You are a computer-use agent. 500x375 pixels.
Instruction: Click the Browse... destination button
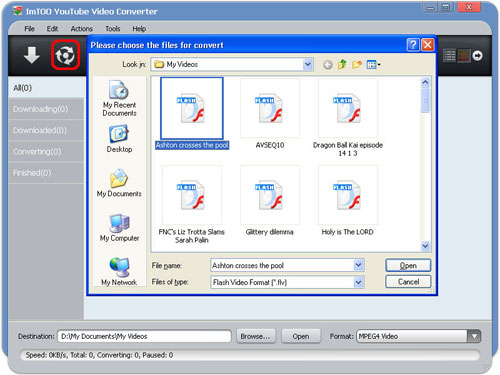click(256, 336)
